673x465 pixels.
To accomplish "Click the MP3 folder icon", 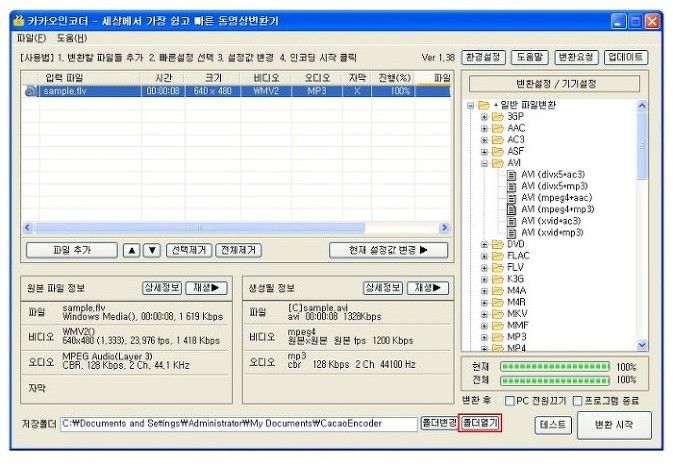I will point(497,337).
